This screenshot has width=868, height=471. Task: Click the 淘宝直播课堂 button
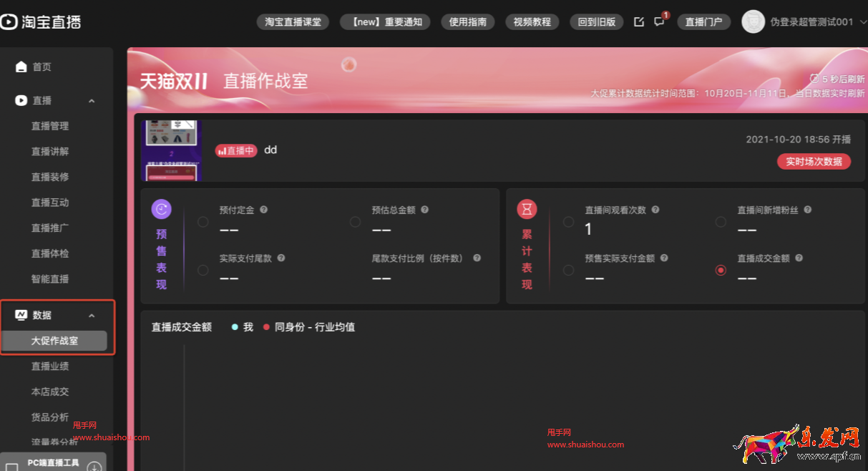293,21
